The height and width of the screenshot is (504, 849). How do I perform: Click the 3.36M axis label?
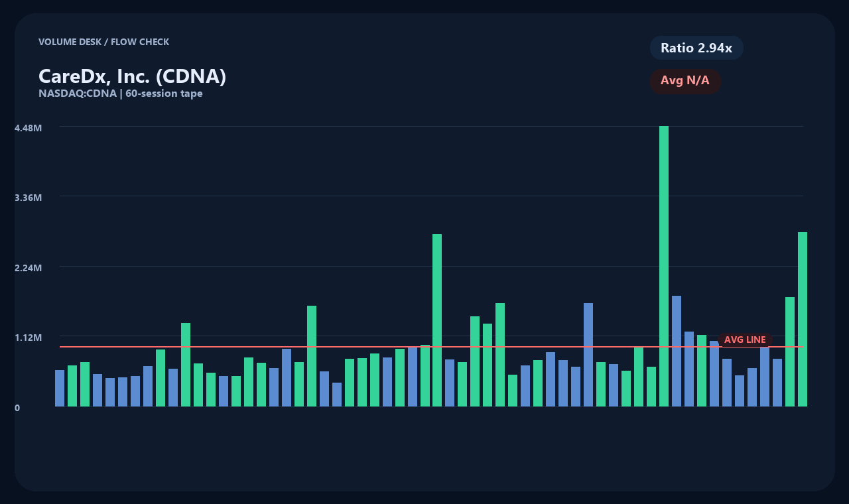click(29, 198)
